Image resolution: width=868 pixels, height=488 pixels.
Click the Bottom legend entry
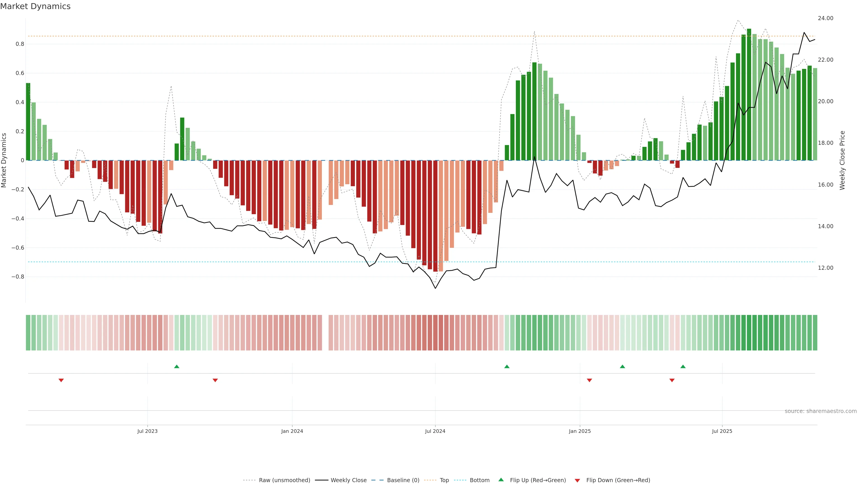[x=479, y=480]
